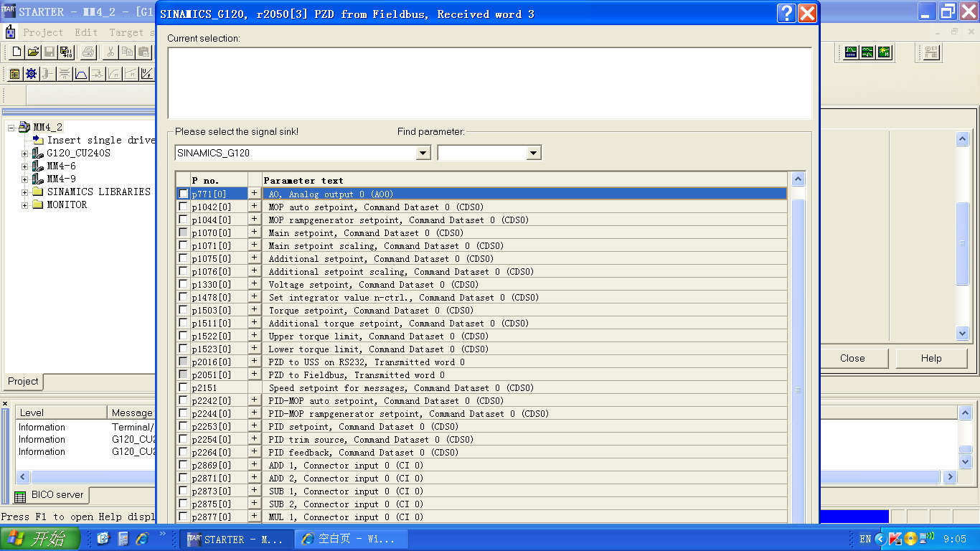Click the background window scroll-down arrow
Image resolution: width=980 pixels, height=551 pixels.
coord(963,333)
